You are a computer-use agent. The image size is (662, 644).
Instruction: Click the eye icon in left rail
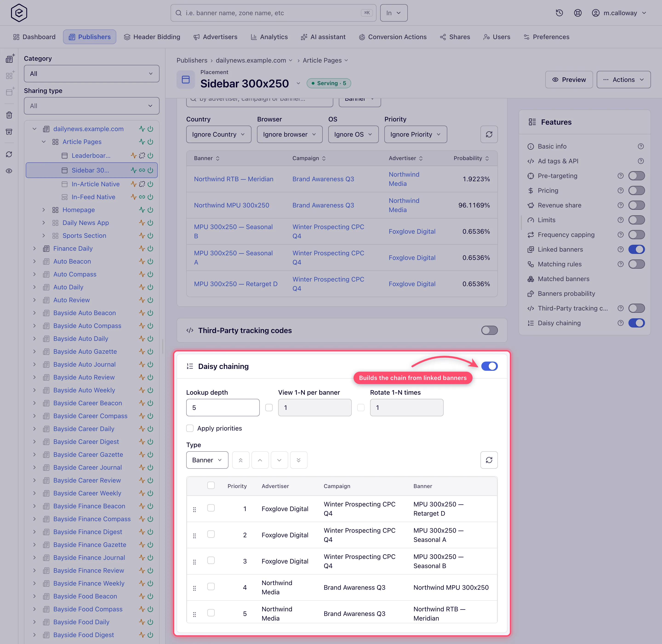(x=9, y=171)
